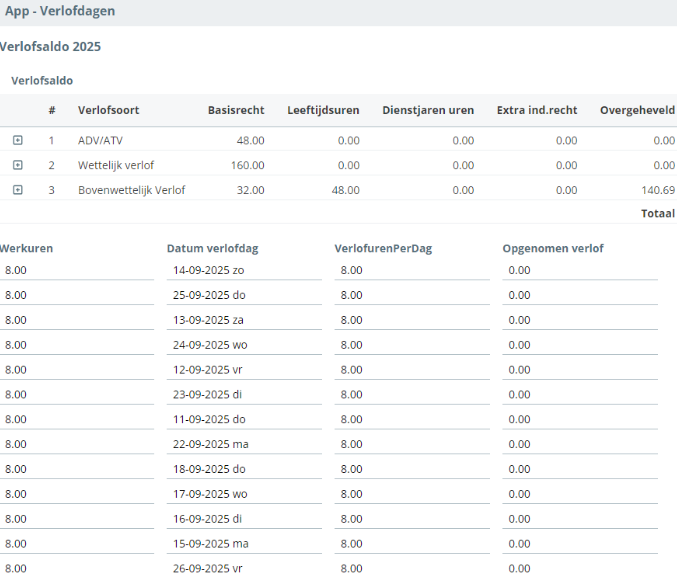Click the Extra ind.recht column header
The width and height of the screenshot is (677, 575).
coord(537,110)
